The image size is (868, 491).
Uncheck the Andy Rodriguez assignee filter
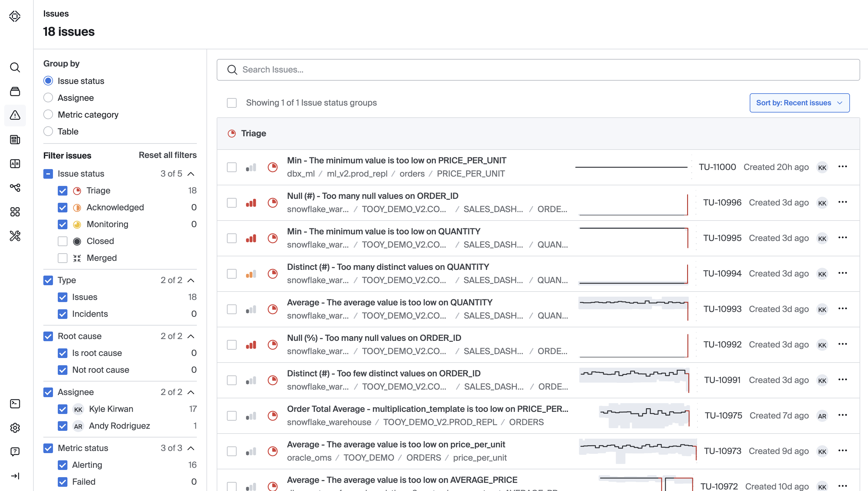click(x=62, y=426)
